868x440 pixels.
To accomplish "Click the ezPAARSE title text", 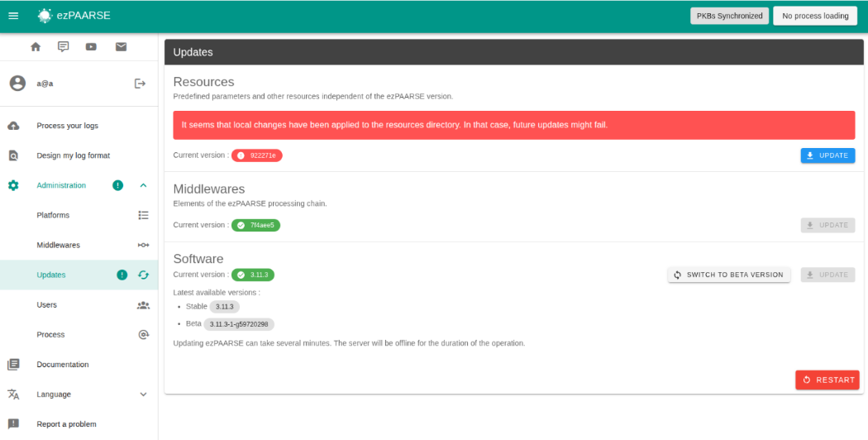I will [x=83, y=16].
